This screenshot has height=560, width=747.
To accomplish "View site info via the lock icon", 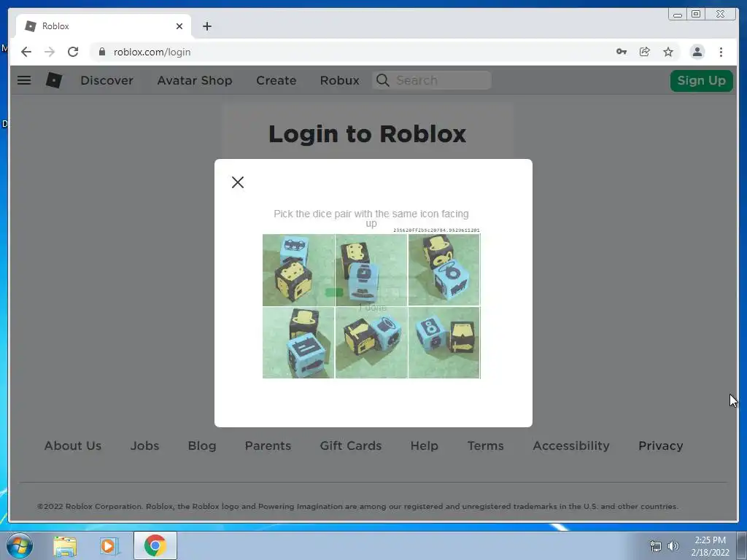I will (x=102, y=52).
